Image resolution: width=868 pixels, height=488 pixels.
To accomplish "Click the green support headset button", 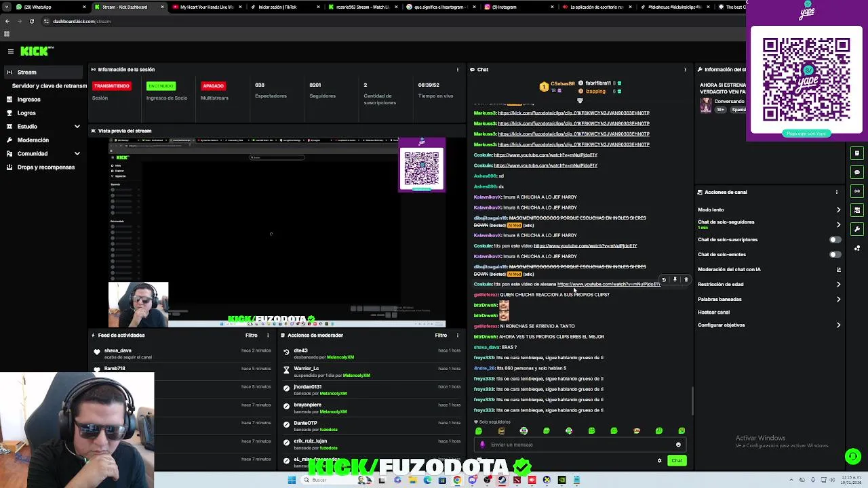I will pos(853,457).
